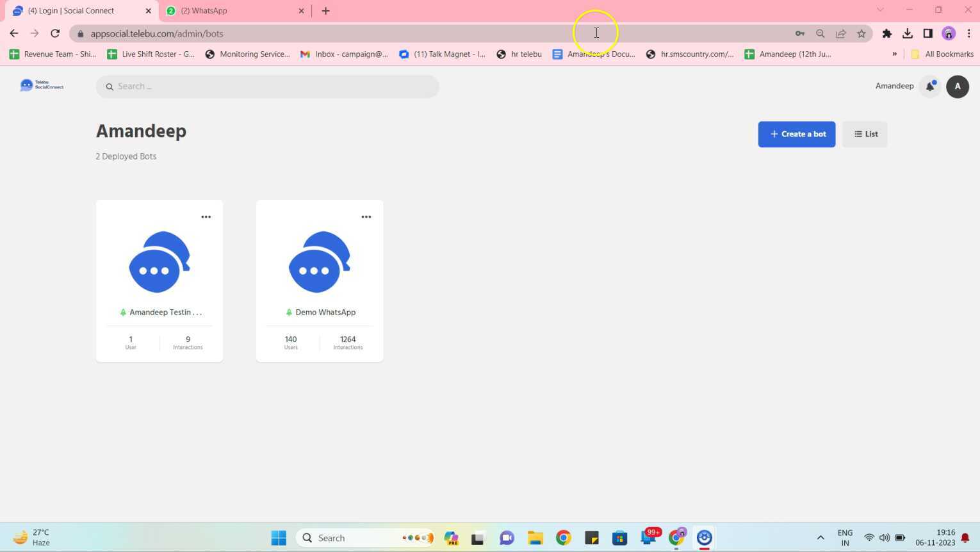The image size is (980, 552).
Task: Open the Live Shift Roster bookmark
Action: tap(151, 54)
